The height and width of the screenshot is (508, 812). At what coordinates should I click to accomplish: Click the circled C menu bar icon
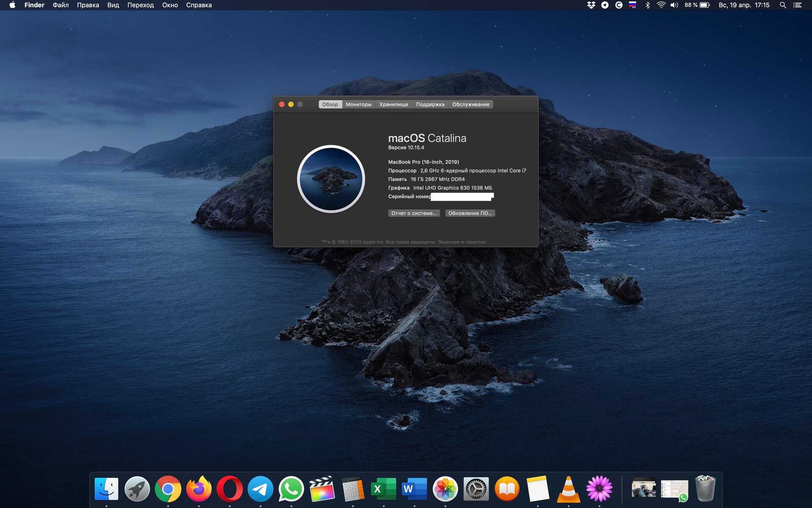pyautogui.click(x=619, y=5)
